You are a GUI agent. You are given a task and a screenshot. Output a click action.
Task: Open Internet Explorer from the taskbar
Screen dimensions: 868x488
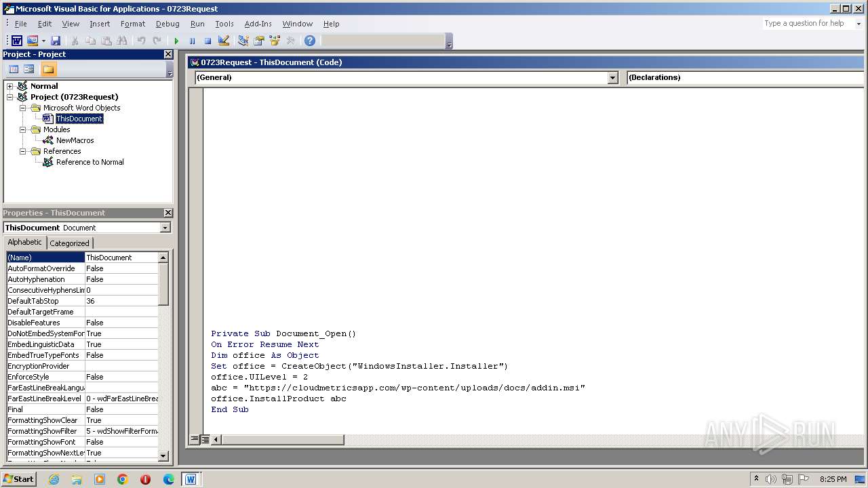coord(54,479)
